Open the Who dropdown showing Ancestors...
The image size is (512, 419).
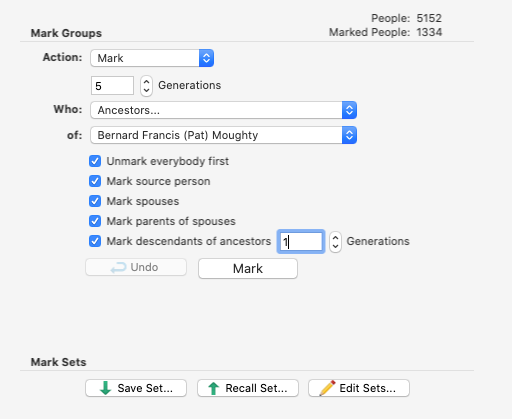tap(223, 110)
